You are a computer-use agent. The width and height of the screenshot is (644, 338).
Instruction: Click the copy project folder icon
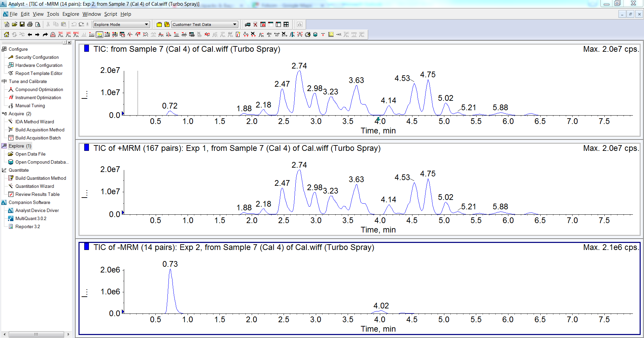[x=167, y=25]
